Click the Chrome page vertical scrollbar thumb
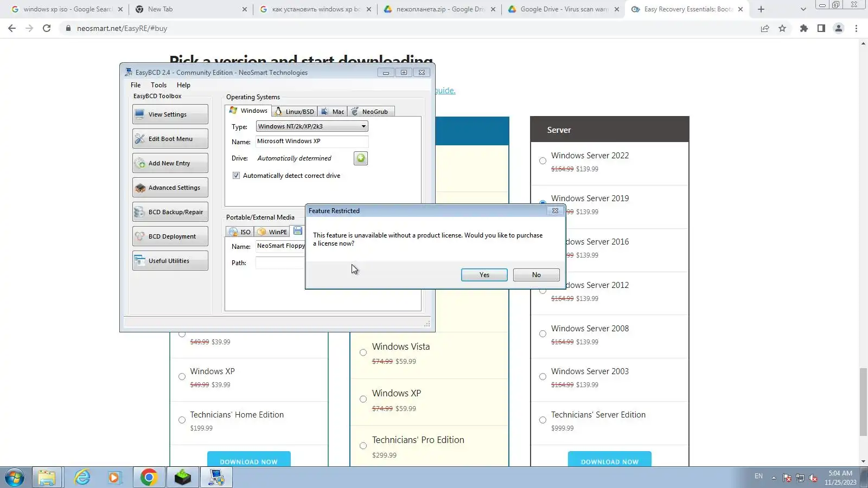Viewport: 868px width, 488px height. click(863, 402)
